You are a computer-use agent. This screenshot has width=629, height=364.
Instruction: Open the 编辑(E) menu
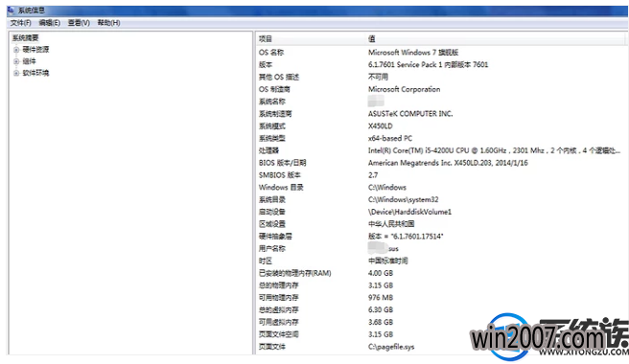[x=49, y=23]
